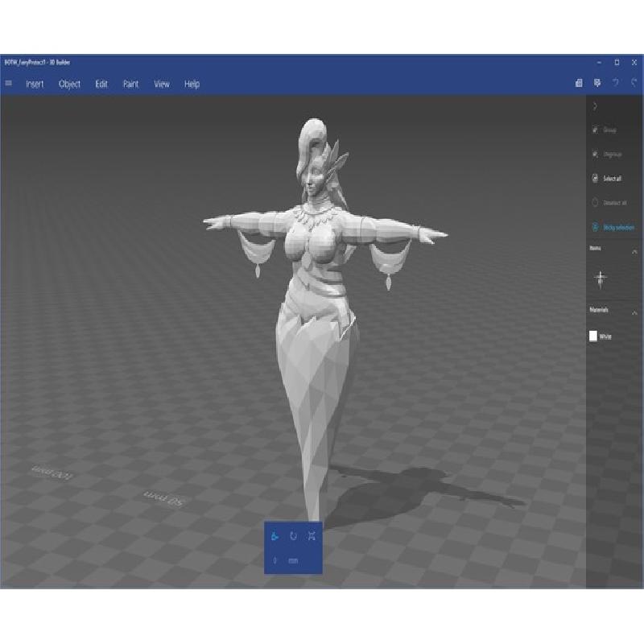Collapse the Materials section

tap(634, 313)
